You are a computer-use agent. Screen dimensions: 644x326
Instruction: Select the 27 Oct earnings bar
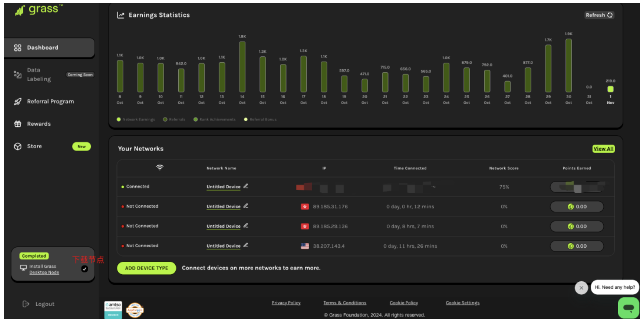pyautogui.click(x=507, y=87)
